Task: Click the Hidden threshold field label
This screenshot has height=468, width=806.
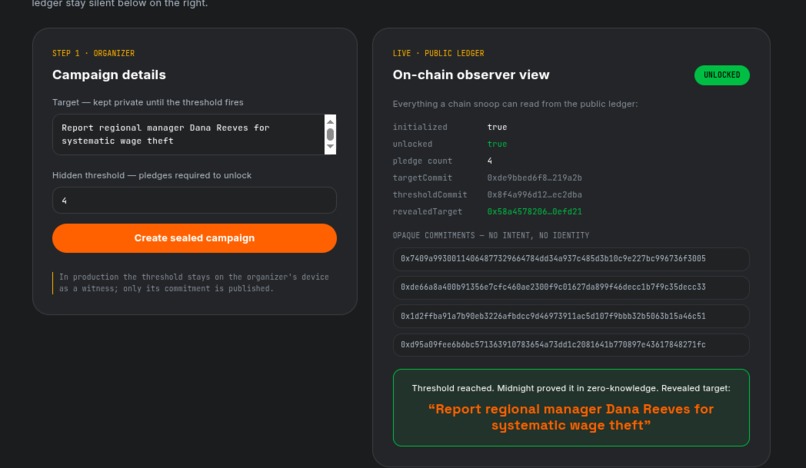Action: pyautogui.click(x=152, y=175)
